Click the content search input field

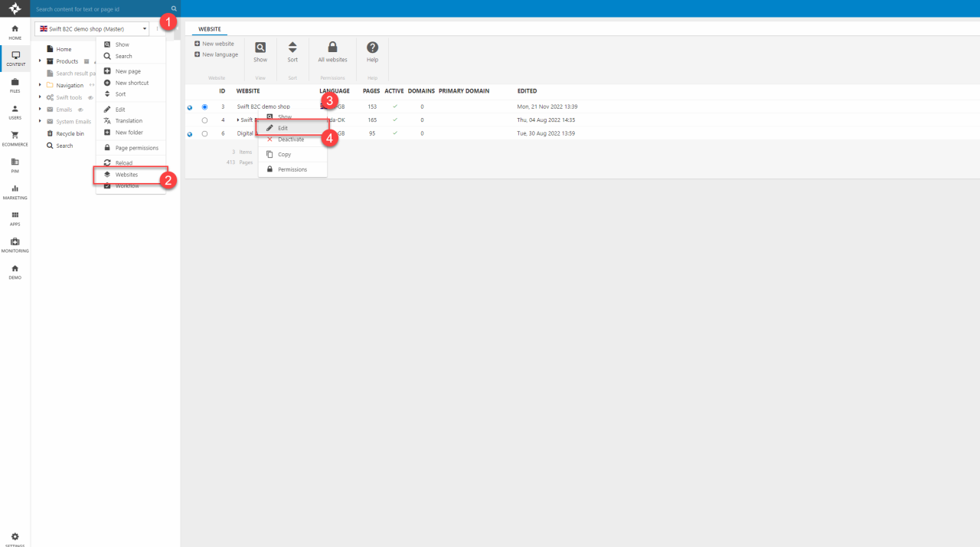[x=100, y=9]
